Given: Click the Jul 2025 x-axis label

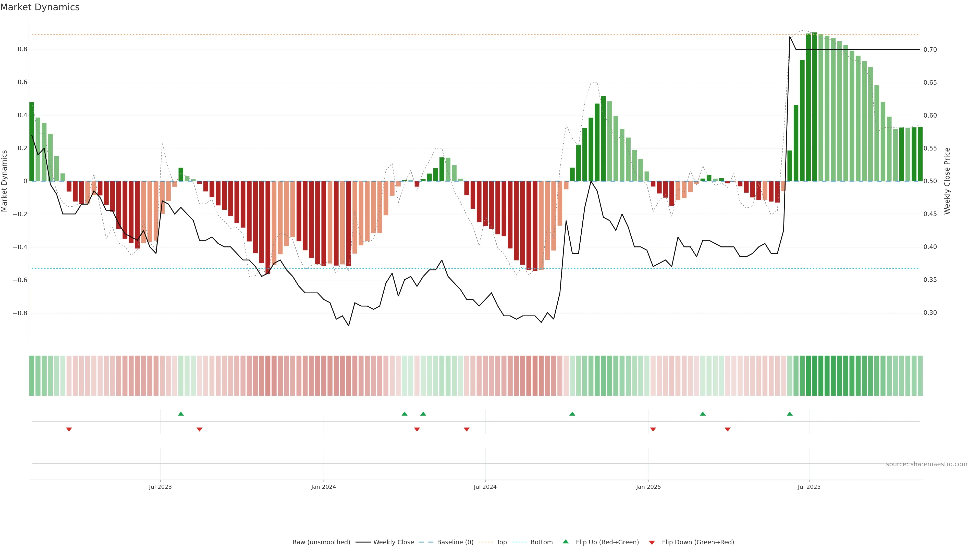Looking at the screenshot, I should click(x=809, y=487).
